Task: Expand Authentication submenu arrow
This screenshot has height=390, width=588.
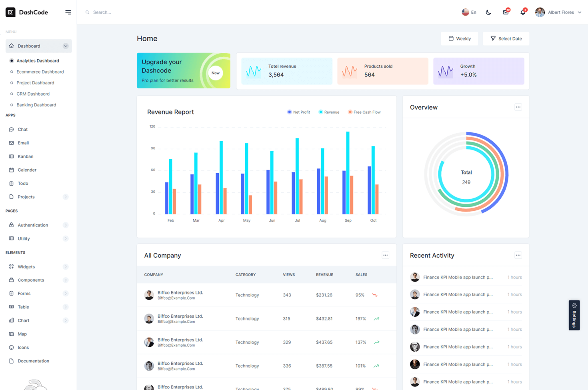Action: [66, 225]
